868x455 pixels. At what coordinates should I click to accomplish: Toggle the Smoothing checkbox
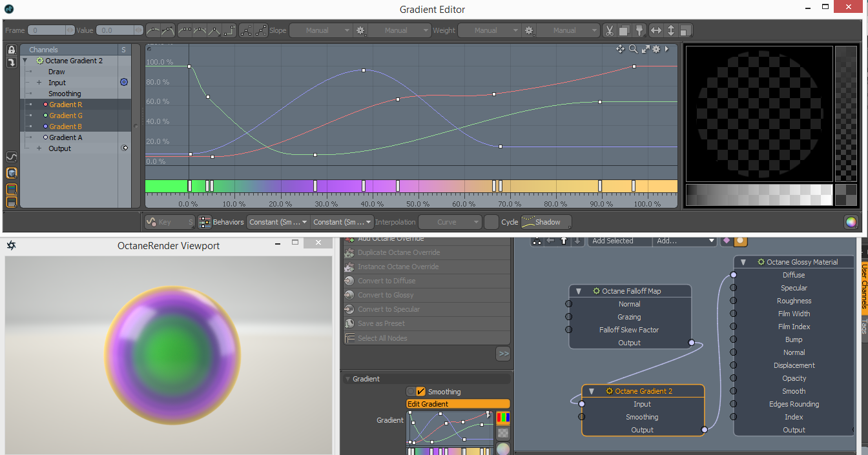tap(421, 392)
